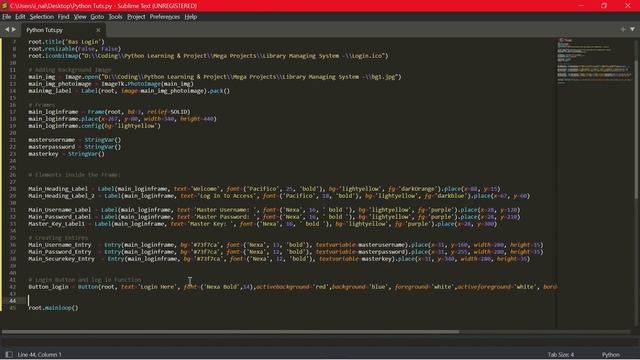Restore down the Sublime Text window

click(604, 6)
